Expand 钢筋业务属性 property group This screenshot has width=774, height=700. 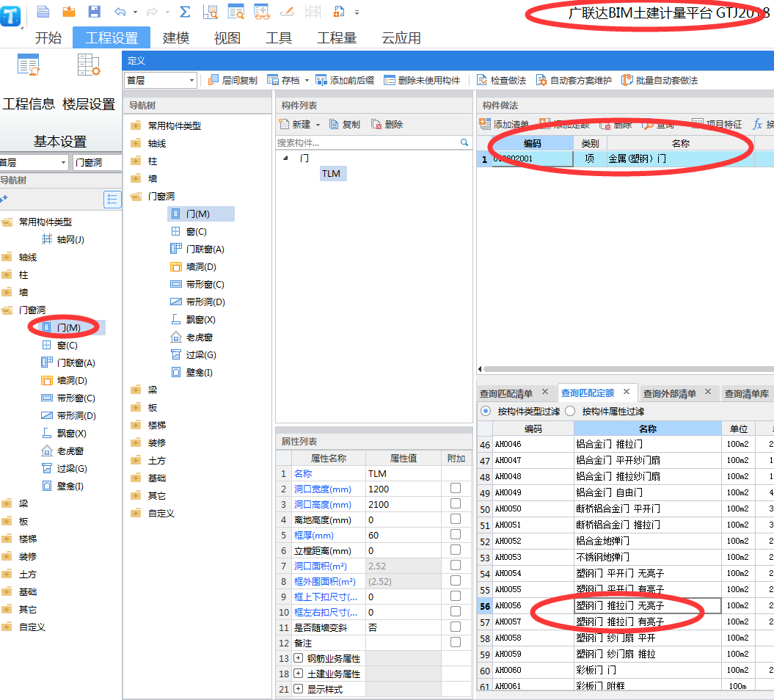(298, 658)
